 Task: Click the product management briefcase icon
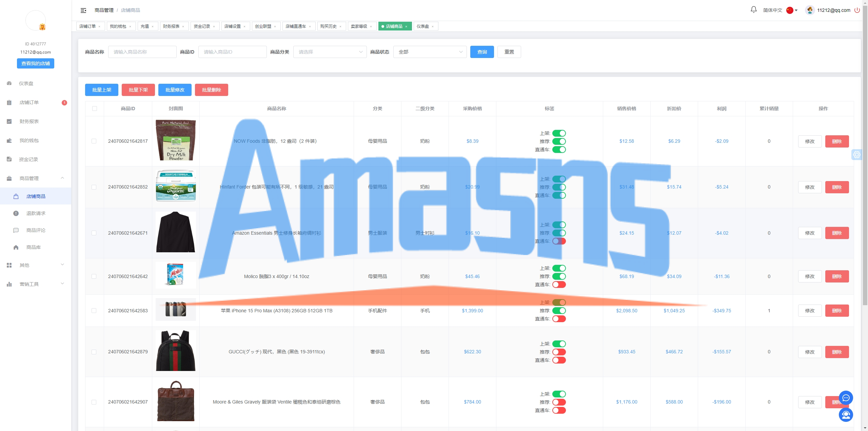pos(9,178)
